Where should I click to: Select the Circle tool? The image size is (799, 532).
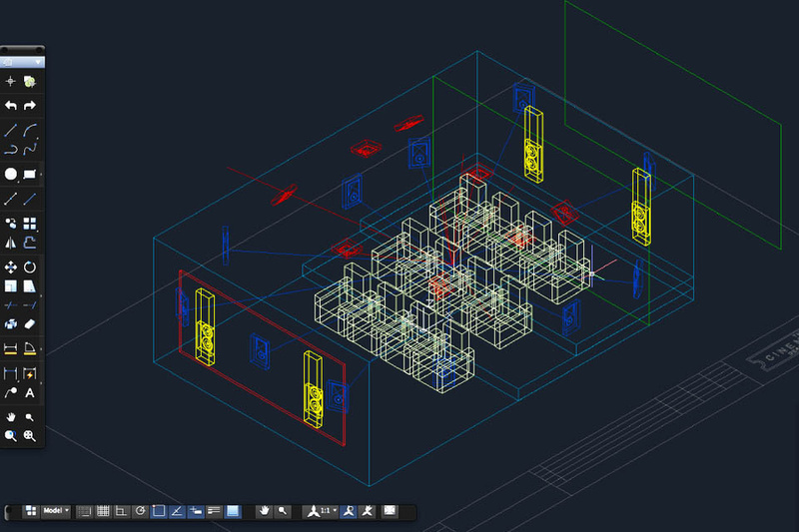click(11, 174)
